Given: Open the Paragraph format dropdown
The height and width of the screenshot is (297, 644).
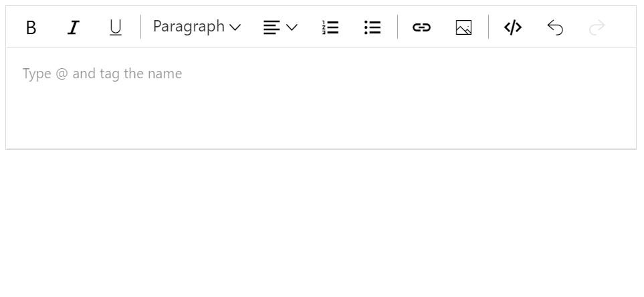Looking at the screenshot, I should coord(189,27).
